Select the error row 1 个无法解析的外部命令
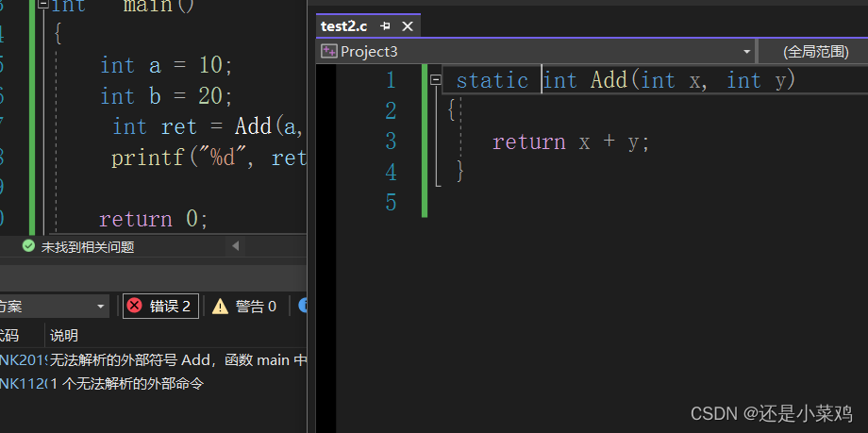Screen dimensions: 868x433 click(154, 384)
